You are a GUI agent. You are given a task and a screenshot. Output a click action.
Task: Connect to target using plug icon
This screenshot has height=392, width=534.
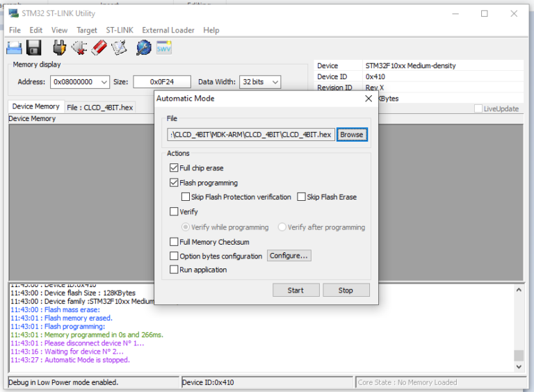pos(59,48)
